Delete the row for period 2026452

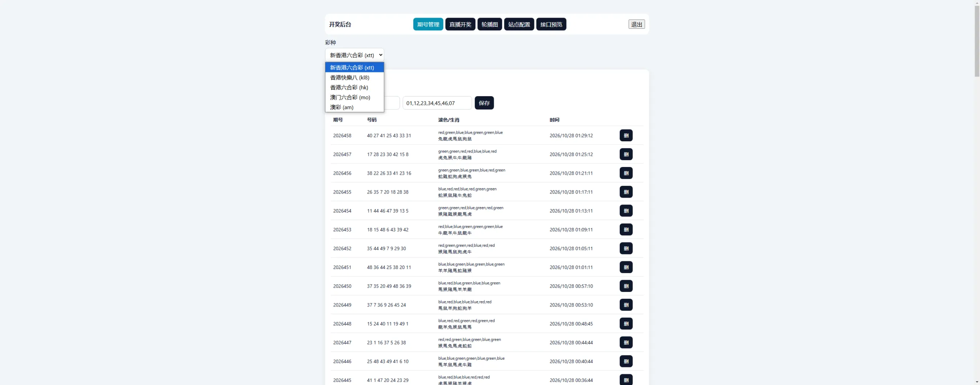click(x=626, y=248)
